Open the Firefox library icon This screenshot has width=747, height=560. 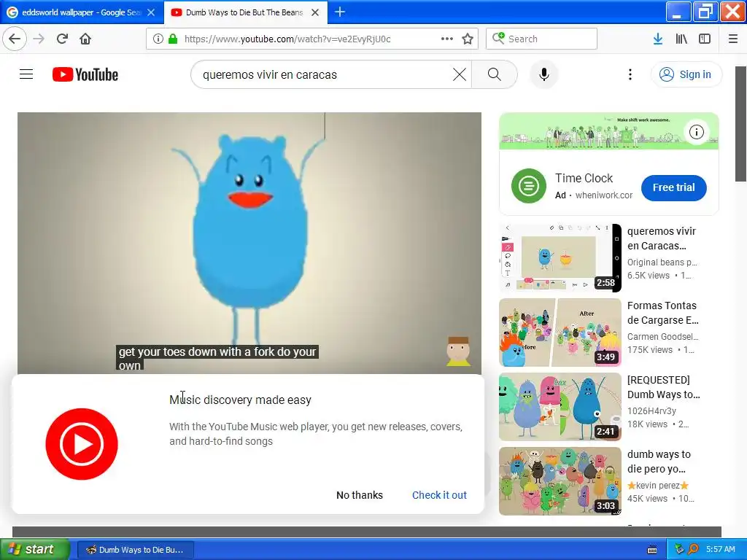pos(681,39)
